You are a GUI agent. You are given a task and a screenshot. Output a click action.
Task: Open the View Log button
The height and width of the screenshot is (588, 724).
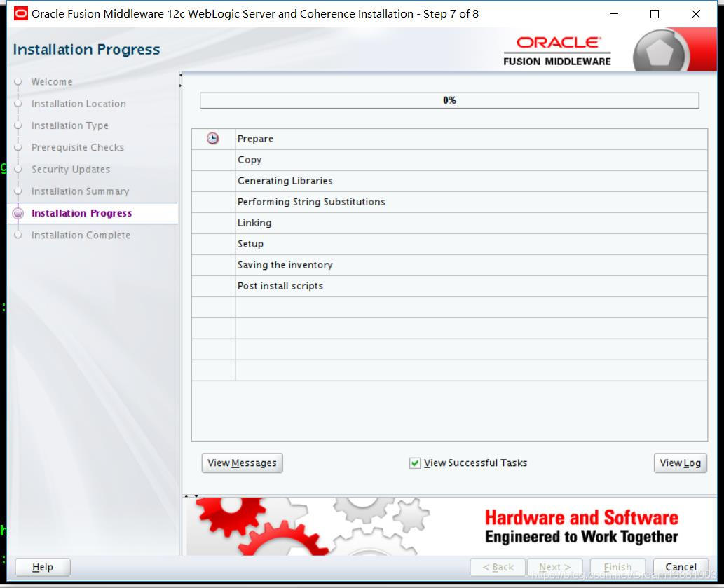(x=680, y=463)
